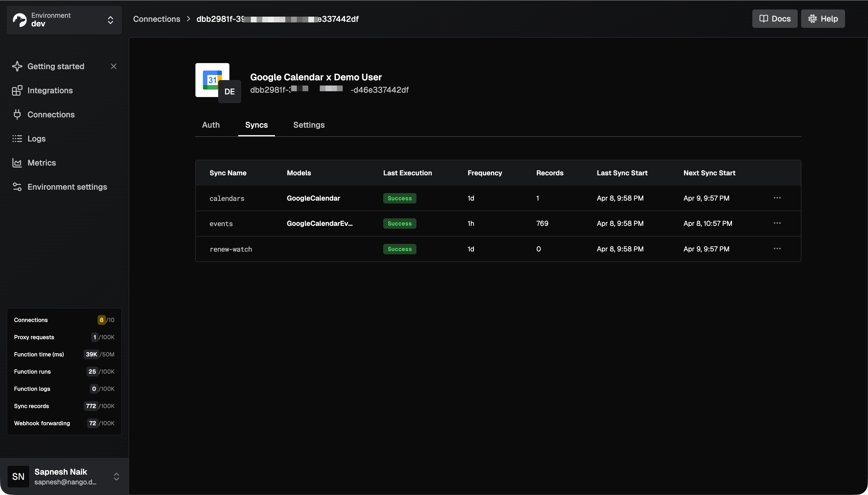Viewport: 868px width, 495px height.
Task: Click the Connections plug icon
Action: click(17, 114)
